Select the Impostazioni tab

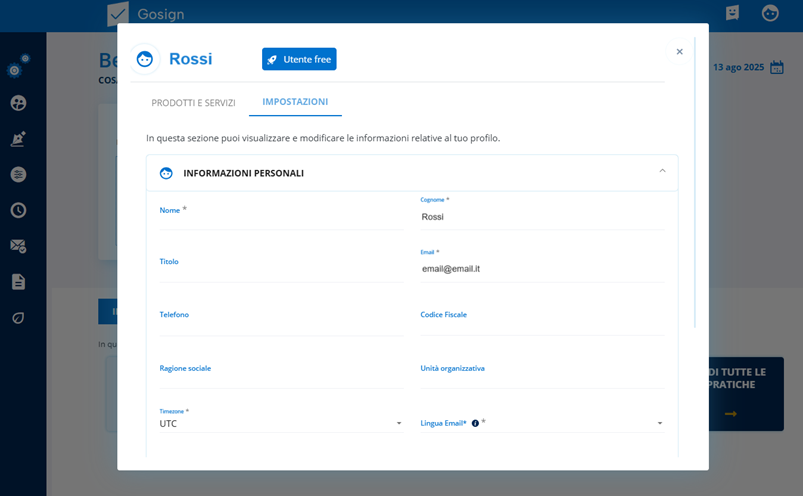click(x=295, y=102)
